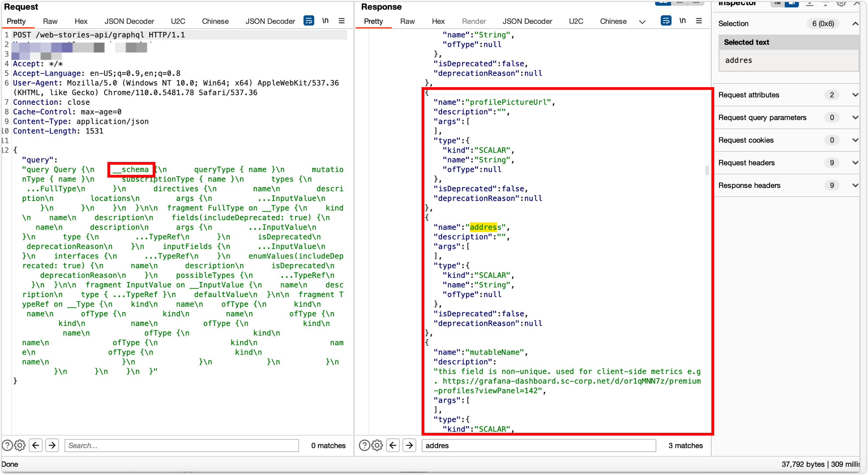Screen dimensions: 868x475
Task: Switch to the Response Raw tab
Action: click(407, 21)
